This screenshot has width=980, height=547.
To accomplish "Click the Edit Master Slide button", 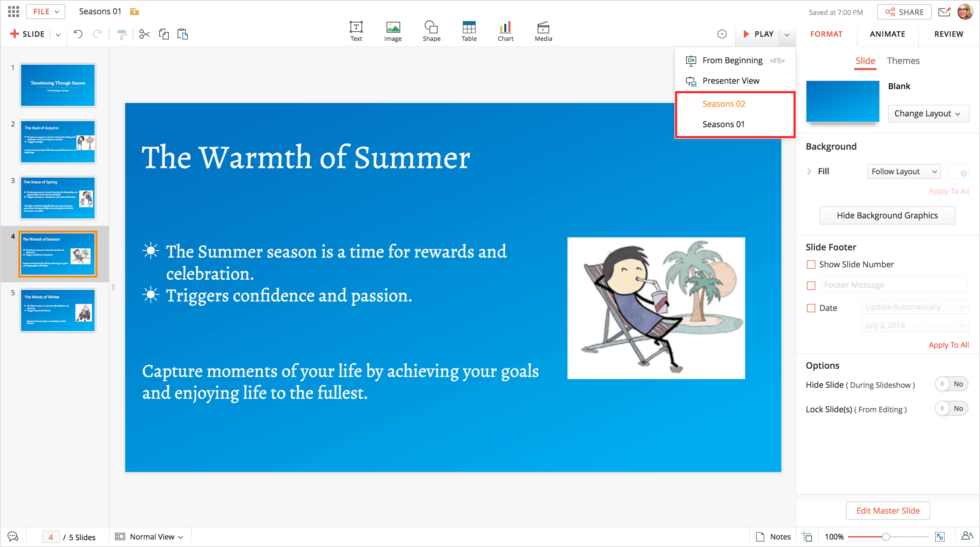I will pos(887,511).
